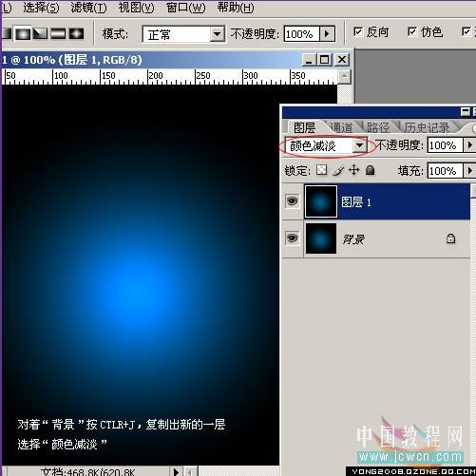Open layer 不透明度 slider arrow in panel
Viewport: 476px width, 476px height.
point(470,145)
